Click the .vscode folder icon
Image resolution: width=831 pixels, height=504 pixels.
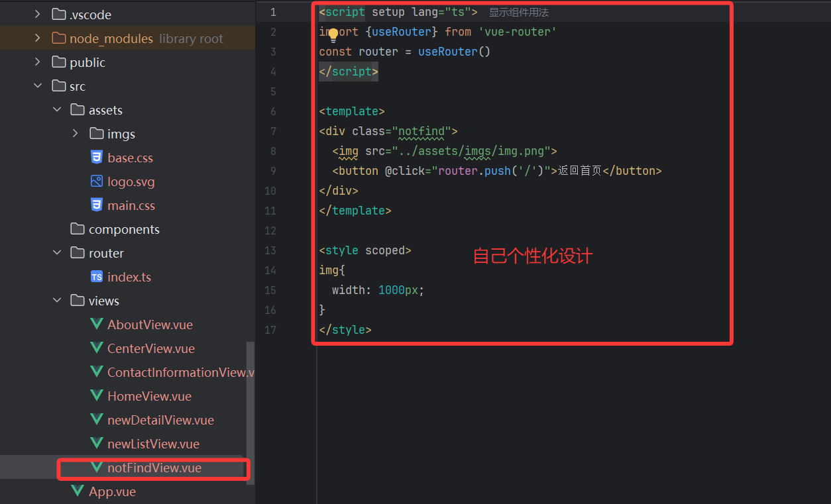tap(59, 15)
